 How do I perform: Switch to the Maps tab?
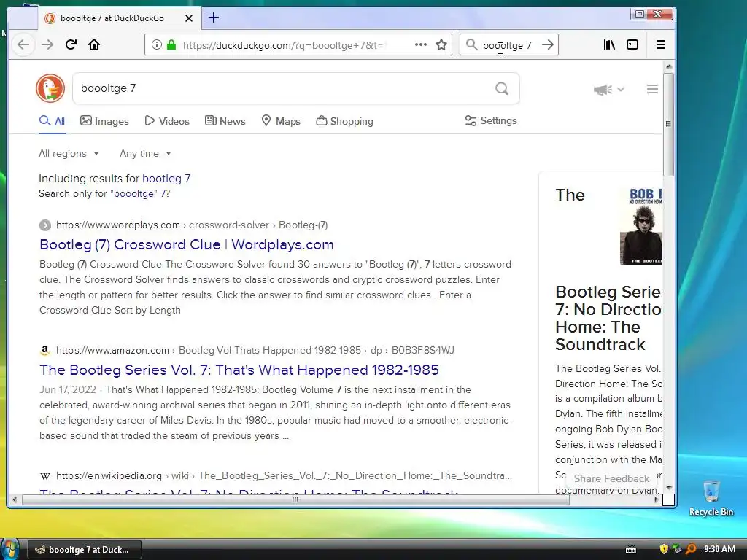[281, 121]
